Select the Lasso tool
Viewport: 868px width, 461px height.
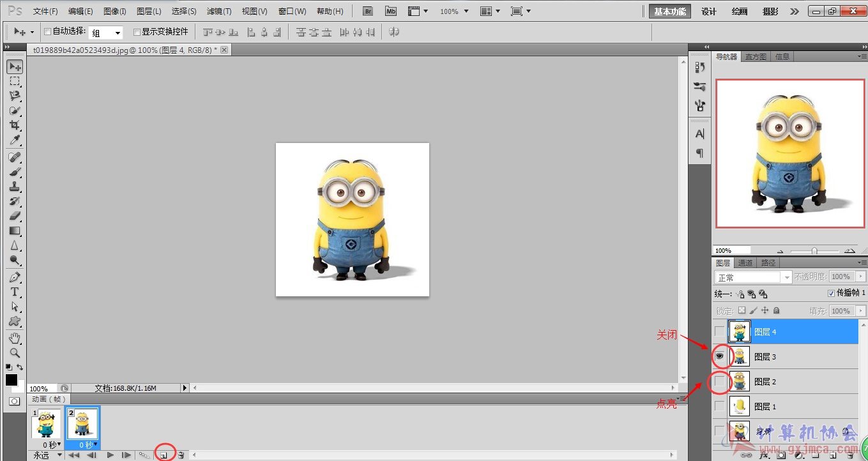(x=15, y=96)
